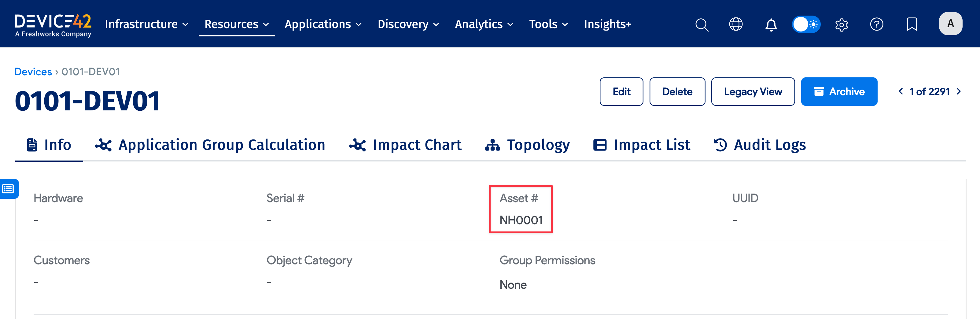Click the help question mark icon
Image resolution: width=980 pixels, height=326 pixels.
pyautogui.click(x=876, y=24)
